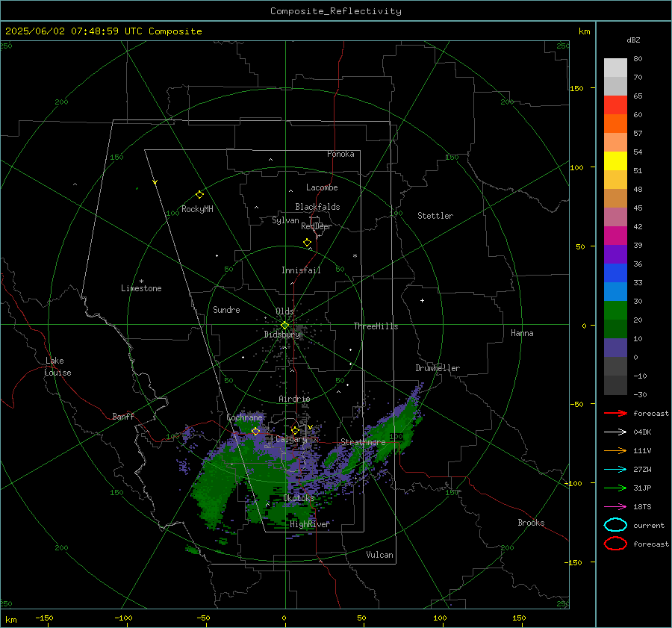Screen dimensions: 672x628
Task: Click the Vulcan city label
Action: pos(379,555)
